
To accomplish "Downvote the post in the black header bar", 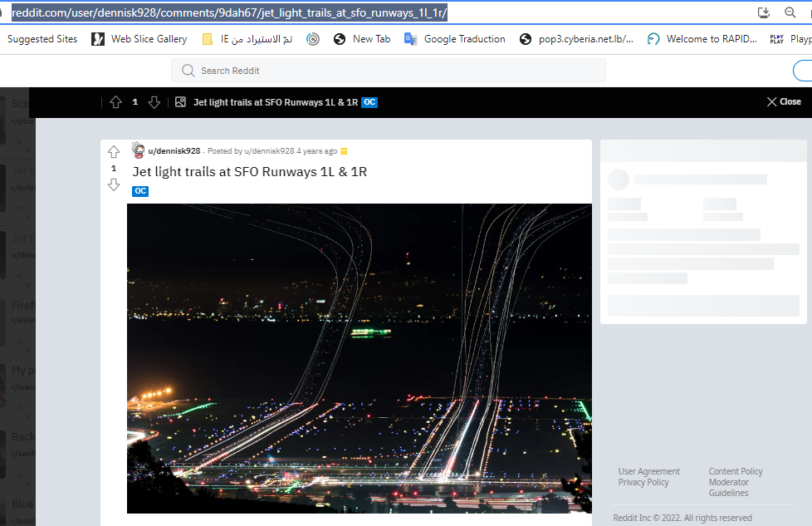I will pos(154,102).
